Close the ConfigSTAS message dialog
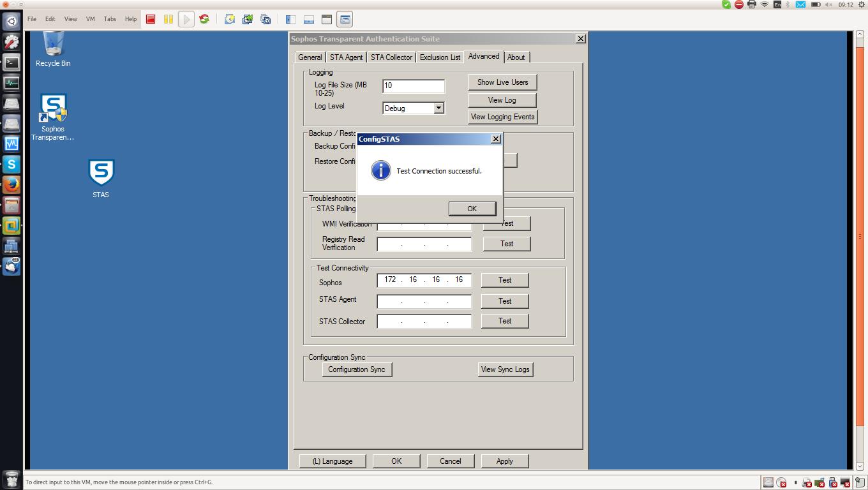This screenshot has width=868, height=490. 495,138
